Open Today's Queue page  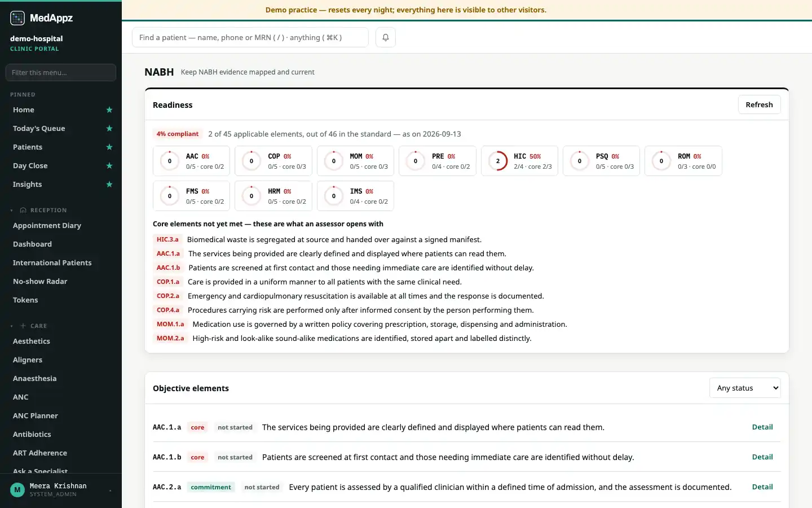click(39, 129)
